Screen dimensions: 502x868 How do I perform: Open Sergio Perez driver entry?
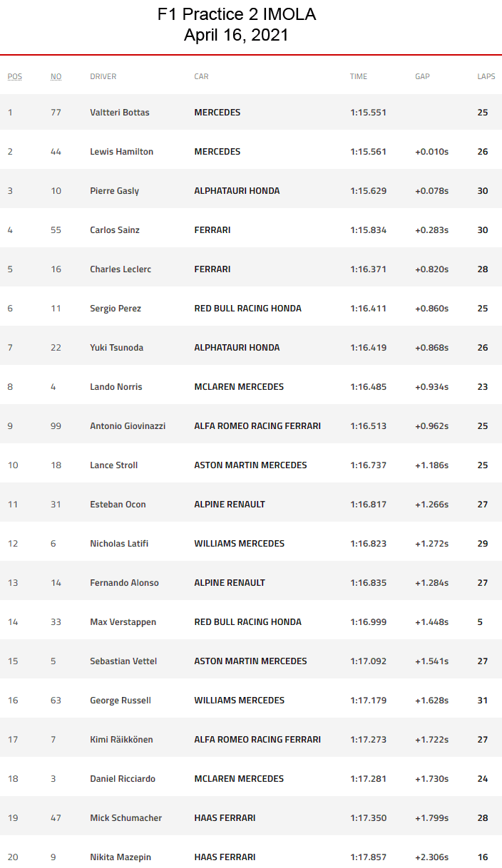coord(116,309)
